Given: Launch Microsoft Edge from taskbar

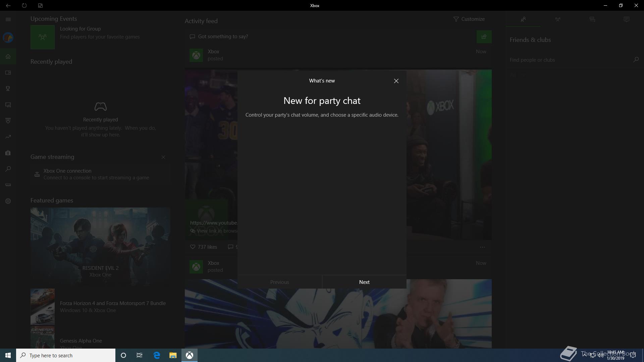Looking at the screenshot, I should coord(157,355).
